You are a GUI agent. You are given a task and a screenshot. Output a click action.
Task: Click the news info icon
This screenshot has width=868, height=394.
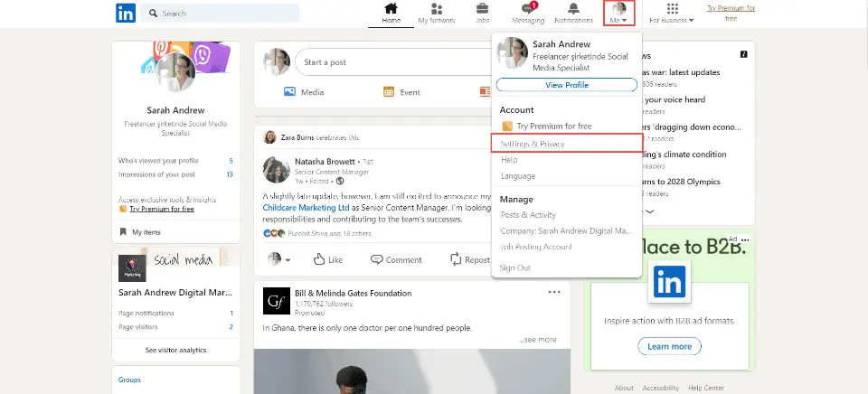(x=744, y=54)
